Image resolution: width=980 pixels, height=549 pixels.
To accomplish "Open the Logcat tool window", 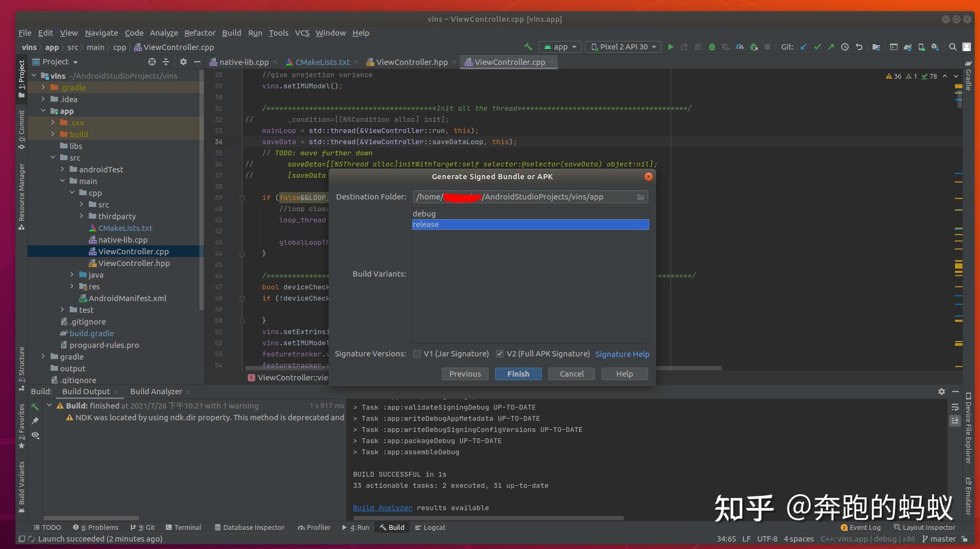I will click(430, 528).
